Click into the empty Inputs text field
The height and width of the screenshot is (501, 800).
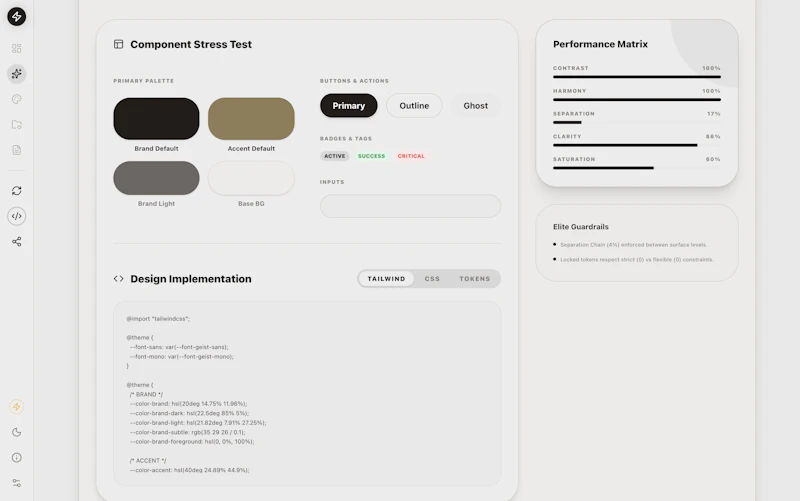(x=410, y=206)
